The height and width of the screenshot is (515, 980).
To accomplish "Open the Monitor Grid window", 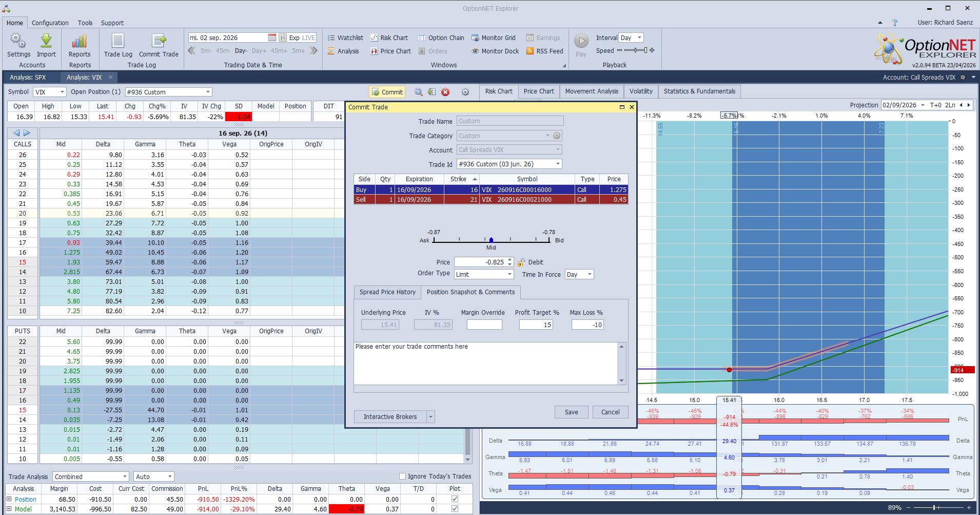I will [x=494, y=37].
